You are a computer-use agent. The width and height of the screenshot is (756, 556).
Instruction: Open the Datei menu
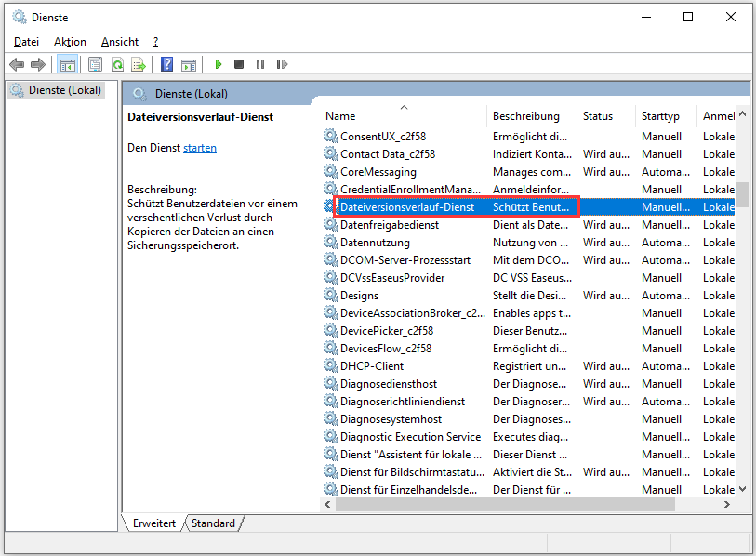(26, 42)
